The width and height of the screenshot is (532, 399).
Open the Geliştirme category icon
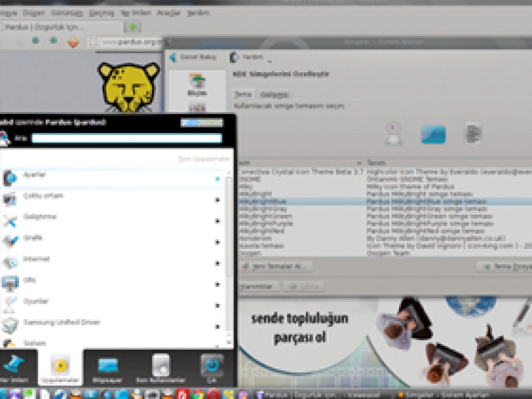(9, 220)
